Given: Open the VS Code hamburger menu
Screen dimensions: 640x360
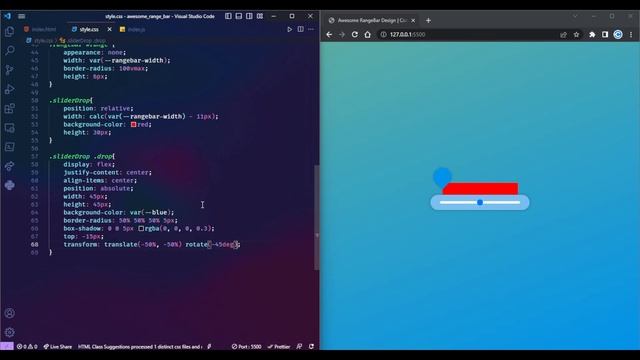Looking at the screenshot, I should (22, 16).
